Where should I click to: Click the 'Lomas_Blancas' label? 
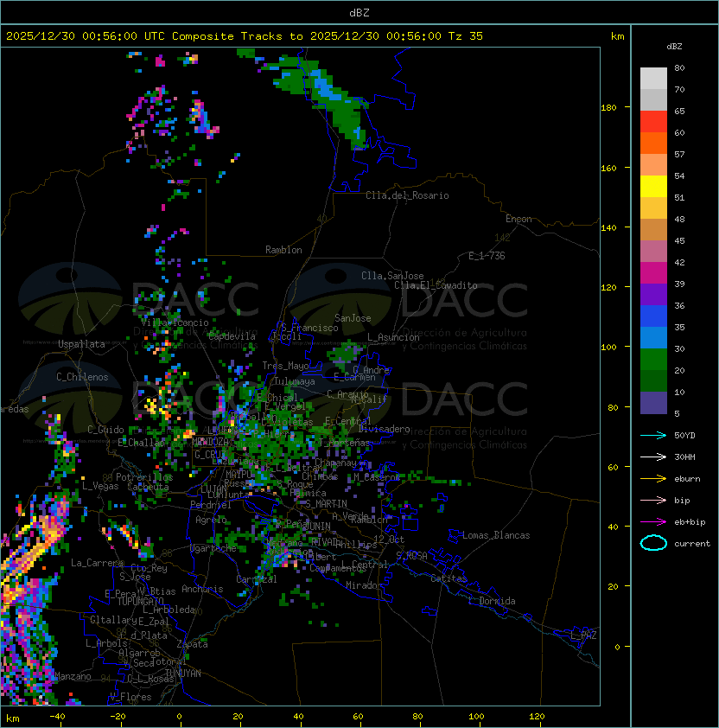click(x=496, y=535)
